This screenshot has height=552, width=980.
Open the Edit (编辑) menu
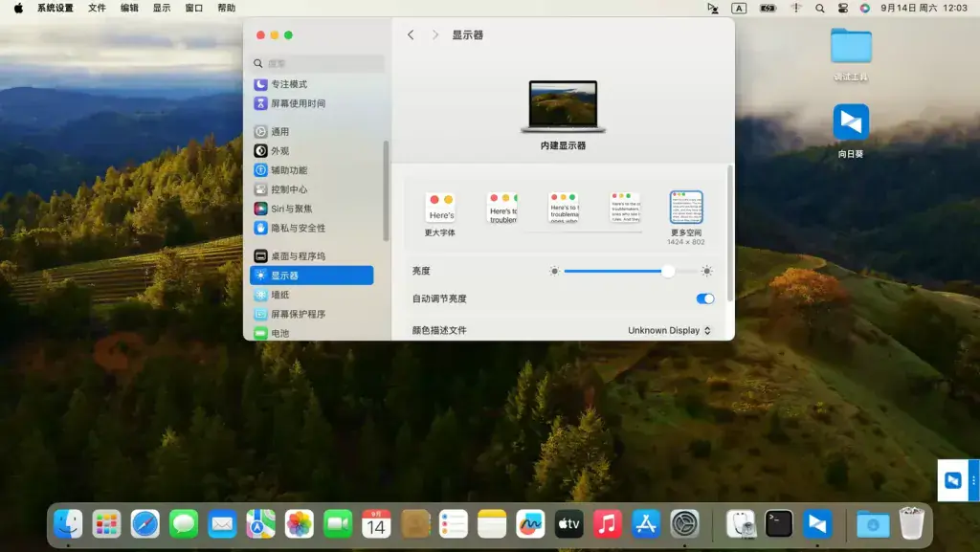(129, 8)
